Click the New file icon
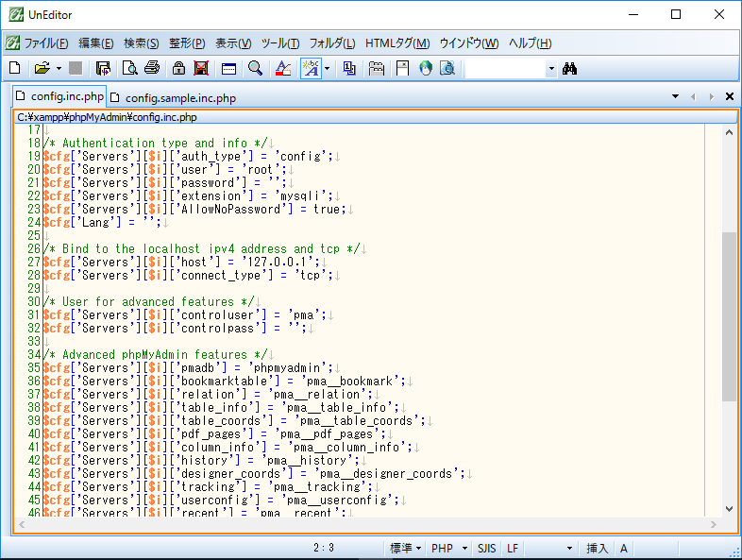Image resolution: width=742 pixels, height=560 pixels. pos(14,68)
